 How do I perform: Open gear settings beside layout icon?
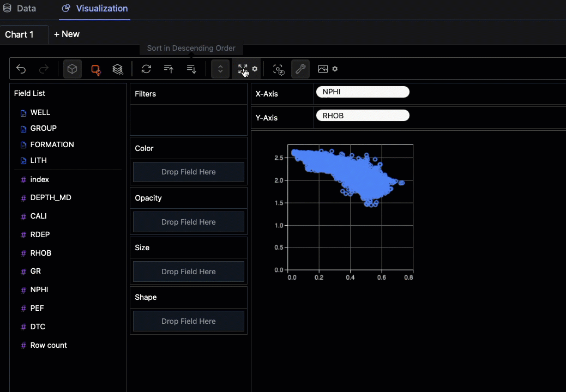click(x=255, y=69)
